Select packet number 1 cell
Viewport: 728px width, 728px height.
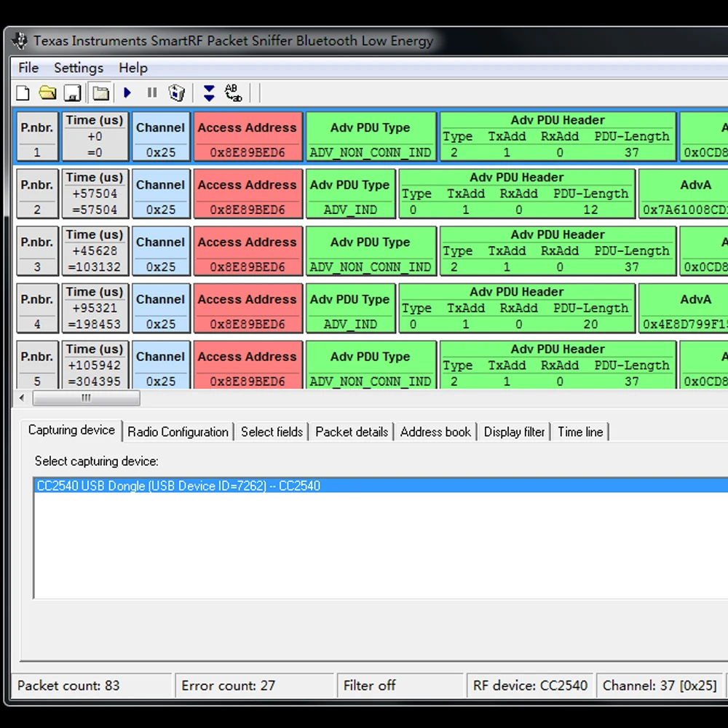point(37,136)
